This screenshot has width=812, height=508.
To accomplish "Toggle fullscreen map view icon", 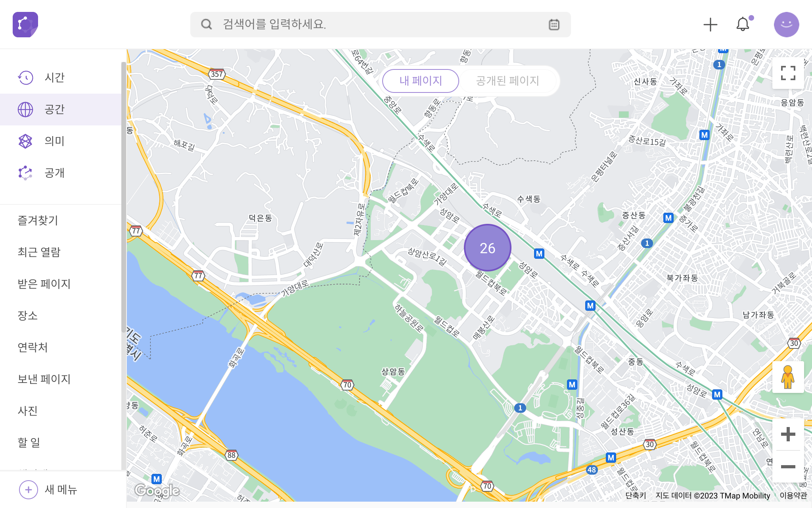I will 788,73.
